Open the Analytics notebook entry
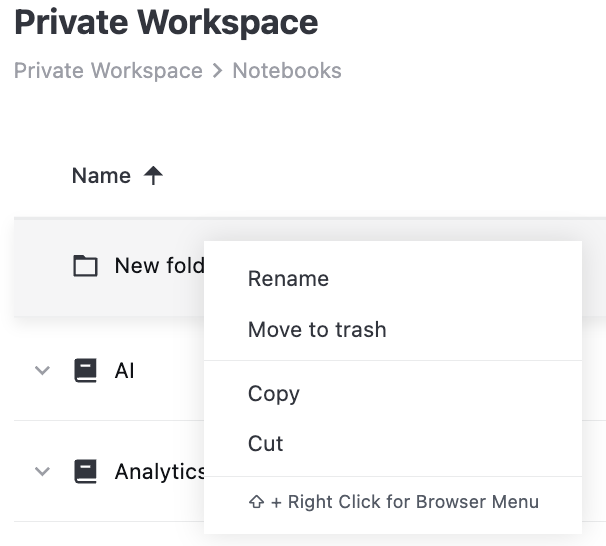This screenshot has width=606, height=546. click(x=159, y=471)
